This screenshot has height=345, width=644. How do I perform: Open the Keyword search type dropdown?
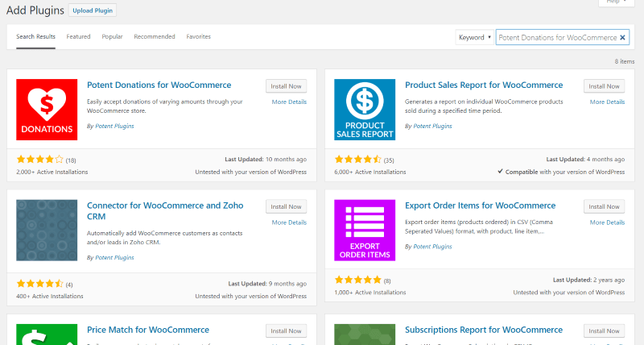click(x=474, y=37)
